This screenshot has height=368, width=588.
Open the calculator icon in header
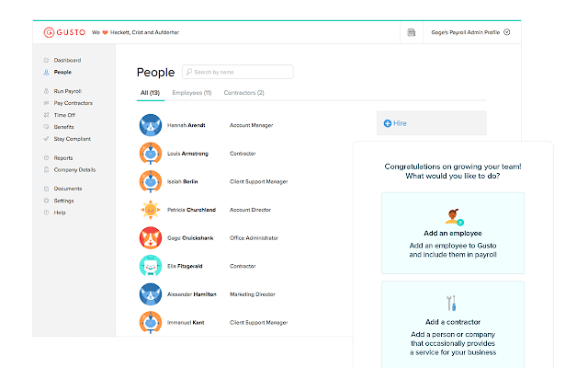[x=411, y=32]
